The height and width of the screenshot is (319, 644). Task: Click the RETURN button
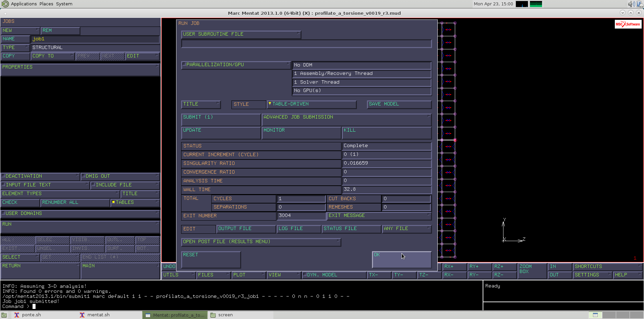(40, 271)
